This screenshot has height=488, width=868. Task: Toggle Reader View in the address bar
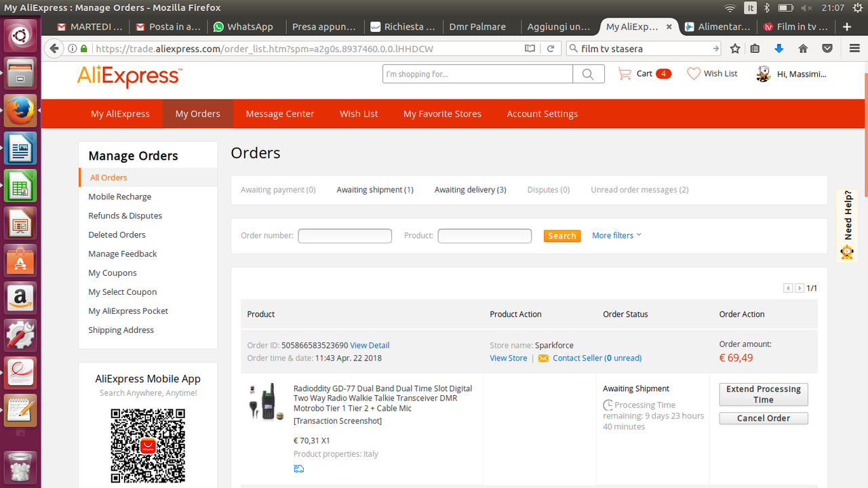tap(530, 49)
